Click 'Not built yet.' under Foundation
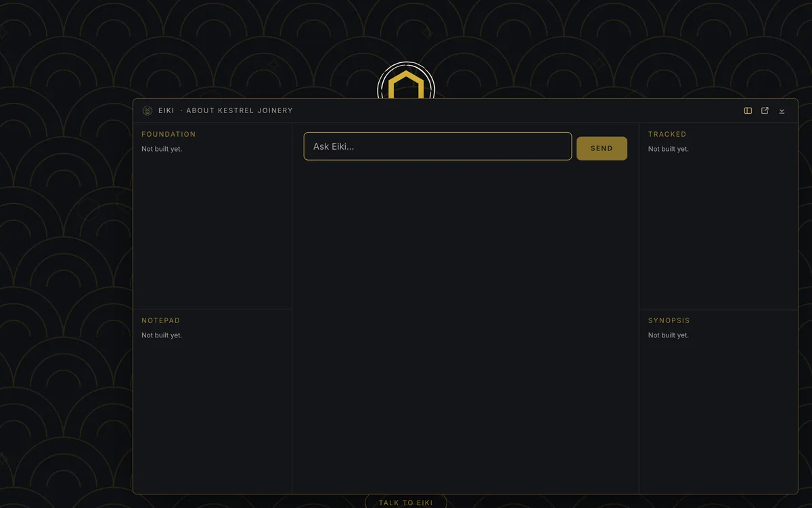Screen dimensions: 812x508 [x=162, y=149]
